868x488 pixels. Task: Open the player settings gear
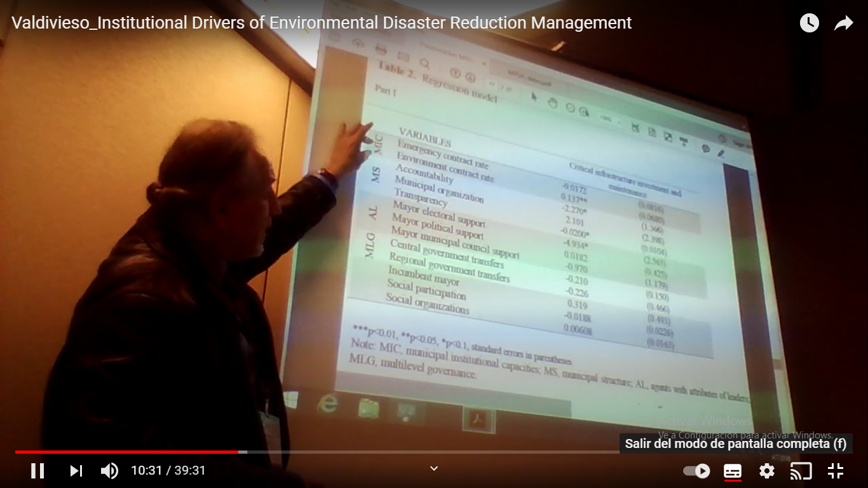click(767, 471)
